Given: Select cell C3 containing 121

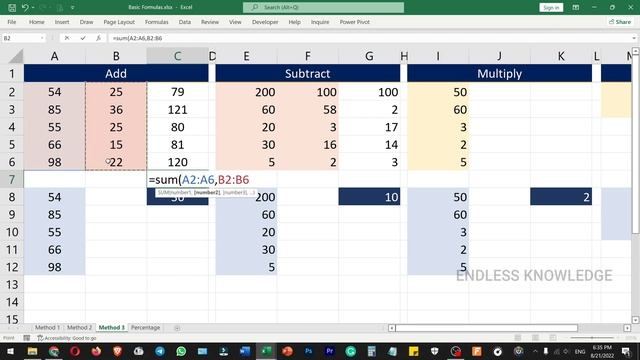Looking at the screenshot, I should pyautogui.click(x=178, y=109).
